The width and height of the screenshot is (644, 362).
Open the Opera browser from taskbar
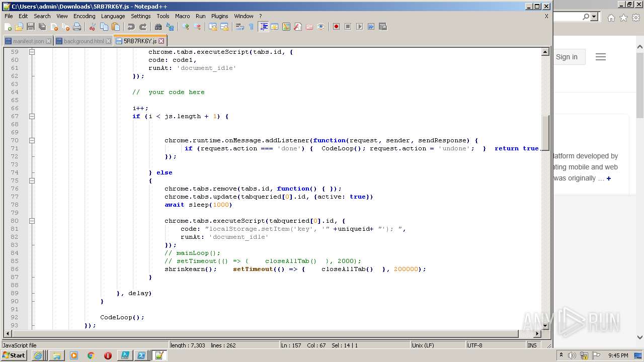coord(108,355)
